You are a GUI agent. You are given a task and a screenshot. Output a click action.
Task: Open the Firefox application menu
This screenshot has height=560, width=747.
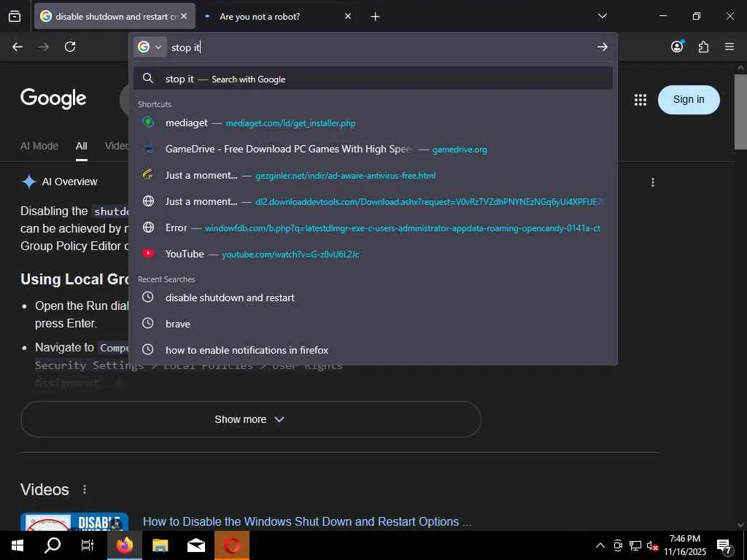(729, 47)
